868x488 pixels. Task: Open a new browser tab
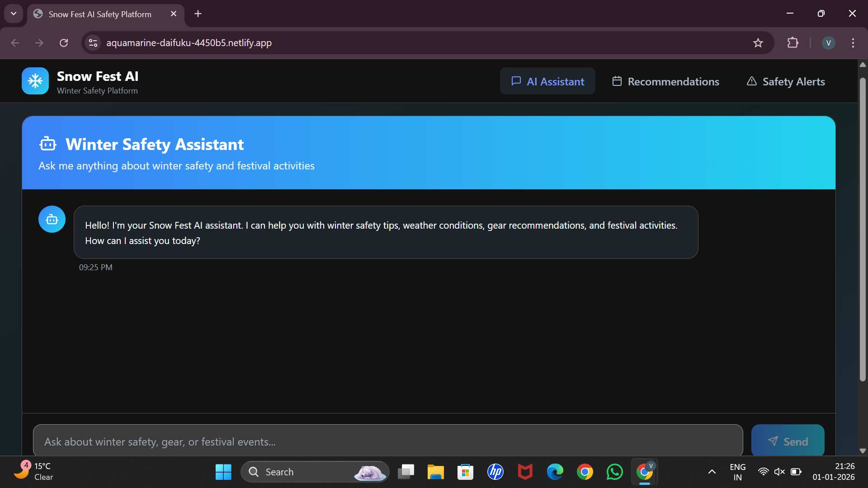tap(198, 14)
